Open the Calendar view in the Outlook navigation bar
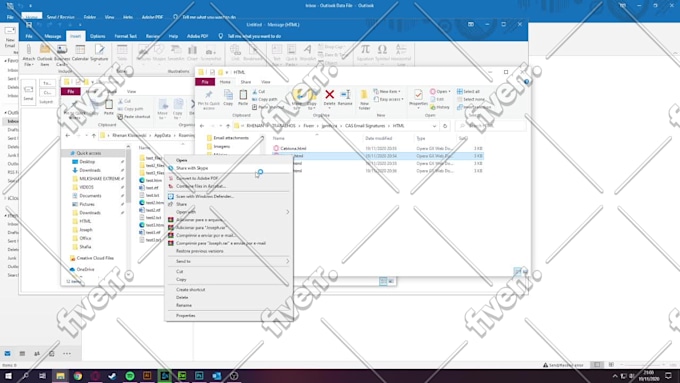 (x=22, y=354)
